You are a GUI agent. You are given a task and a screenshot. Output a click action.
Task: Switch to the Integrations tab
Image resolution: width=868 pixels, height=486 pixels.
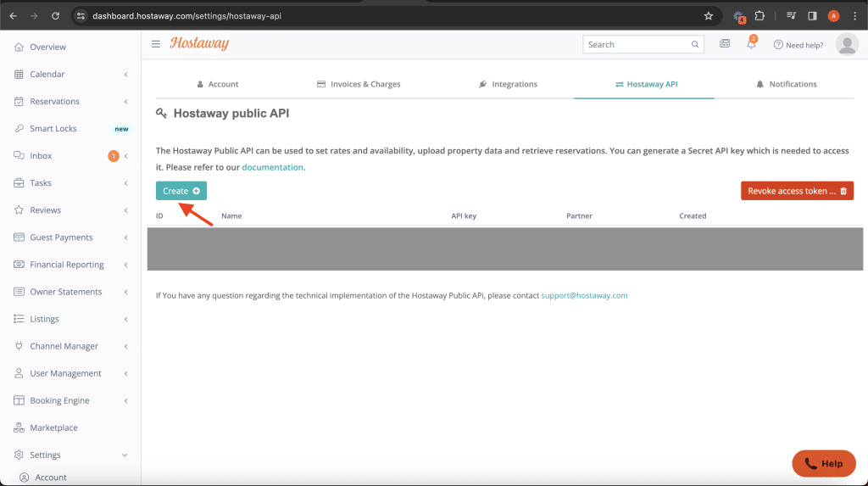coord(508,84)
